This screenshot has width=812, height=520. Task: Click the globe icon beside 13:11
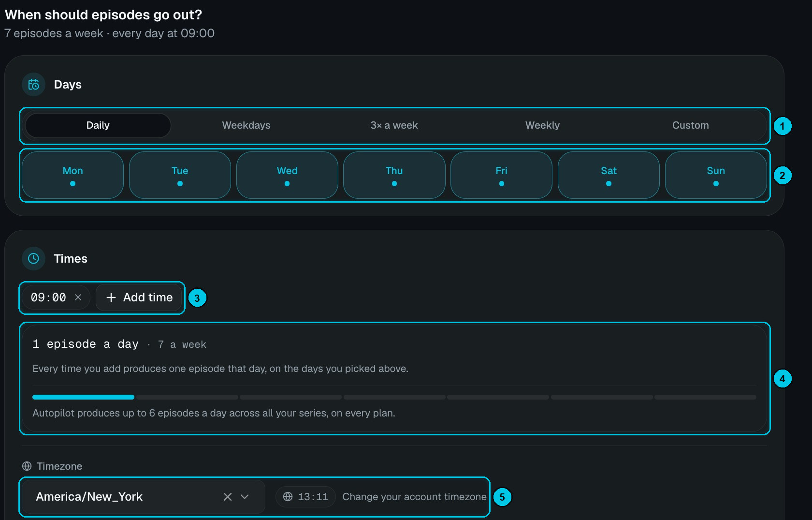coord(288,497)
